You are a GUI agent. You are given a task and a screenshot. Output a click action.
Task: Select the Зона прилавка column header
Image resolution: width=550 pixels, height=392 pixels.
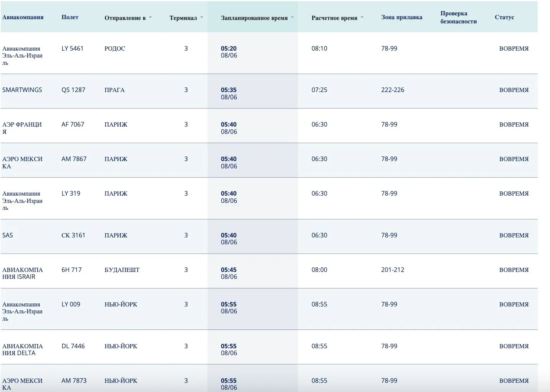(x=402, y=17)
